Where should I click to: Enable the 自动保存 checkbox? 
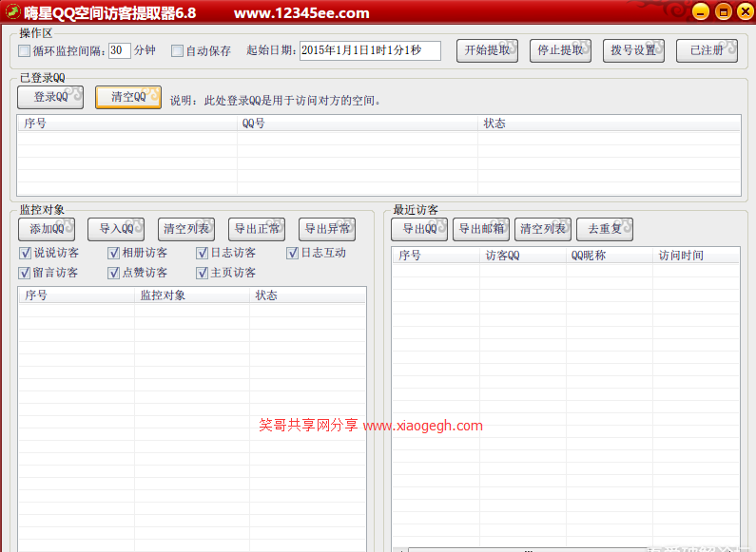coord(178,50)
